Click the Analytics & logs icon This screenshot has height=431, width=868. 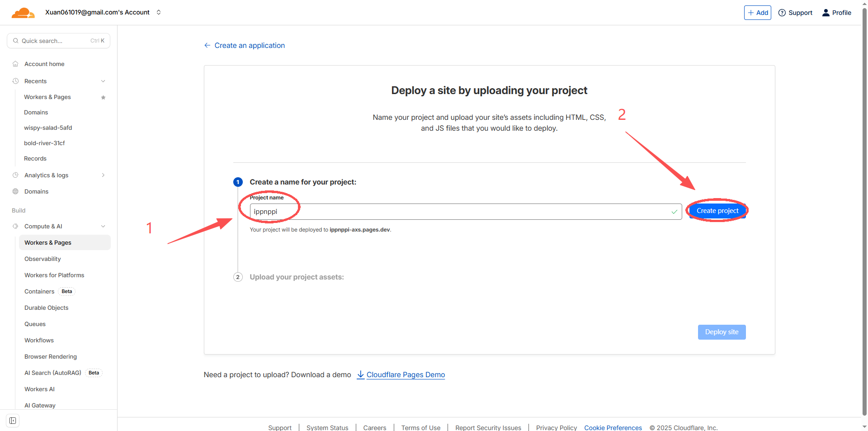(15, 175)
